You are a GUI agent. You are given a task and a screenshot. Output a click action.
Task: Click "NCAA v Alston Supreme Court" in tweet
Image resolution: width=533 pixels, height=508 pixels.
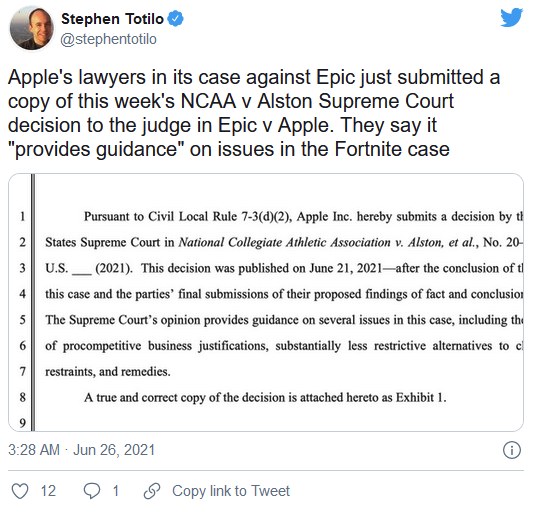click(317, 101)
